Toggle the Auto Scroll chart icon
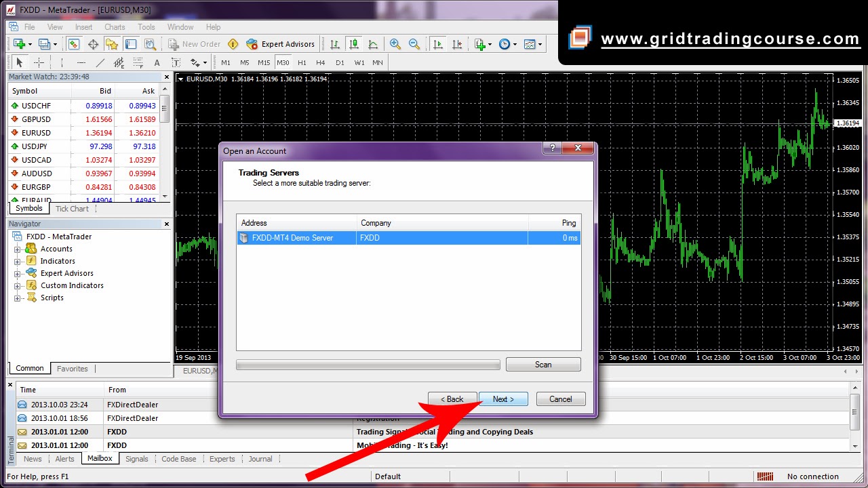The height and width of the screenshot is (488, 868). [x=438, y=44]
